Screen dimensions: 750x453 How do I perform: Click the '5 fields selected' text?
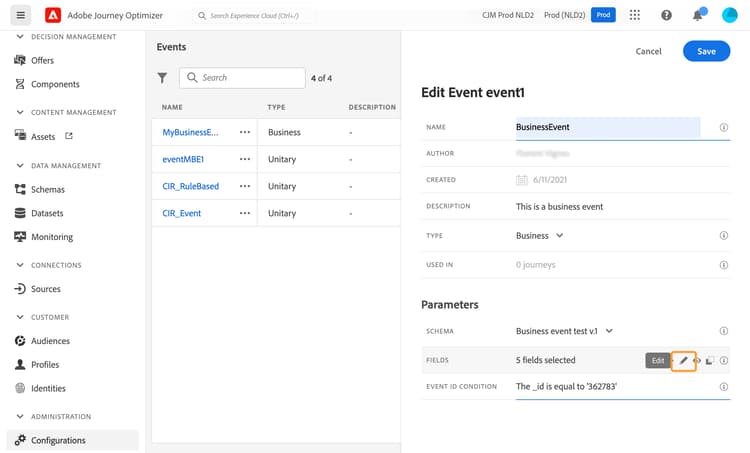tap(546, 360)
